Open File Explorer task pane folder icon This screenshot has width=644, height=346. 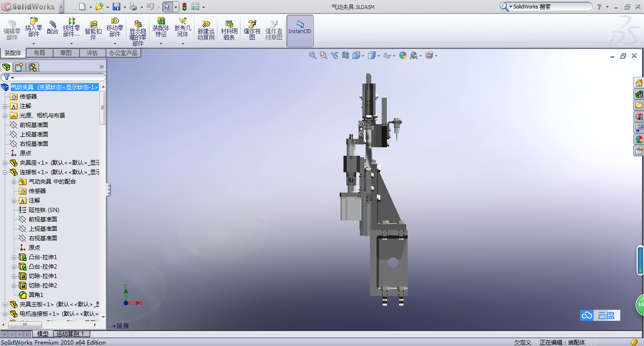click(x=639, y=105)
